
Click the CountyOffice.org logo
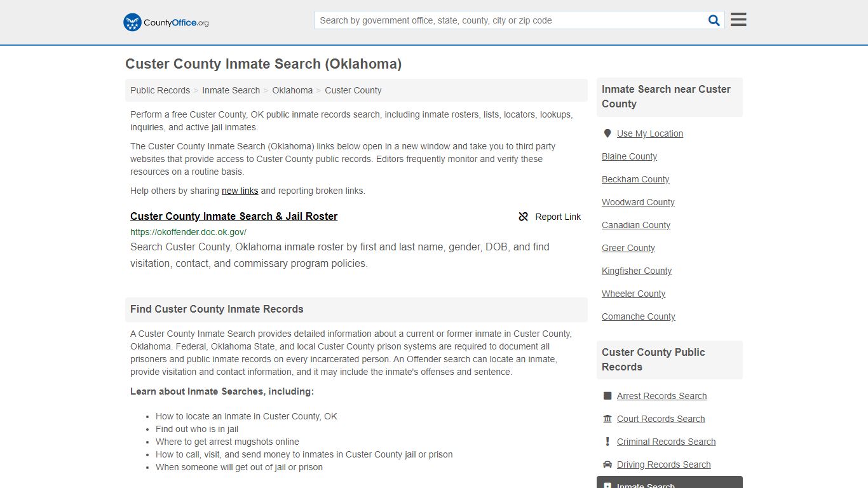tap(166, 22)
